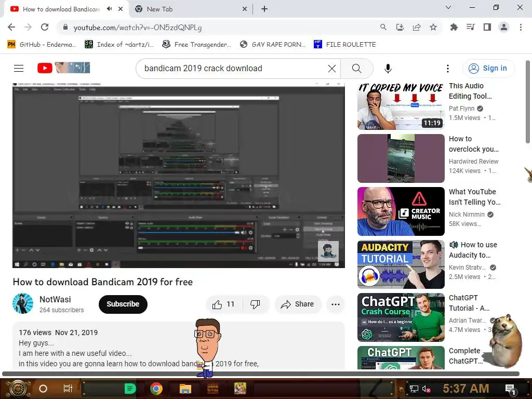532x399 pixels.
Task: Open the How to overclock video thumbnail
Action: tap(401, 158)
